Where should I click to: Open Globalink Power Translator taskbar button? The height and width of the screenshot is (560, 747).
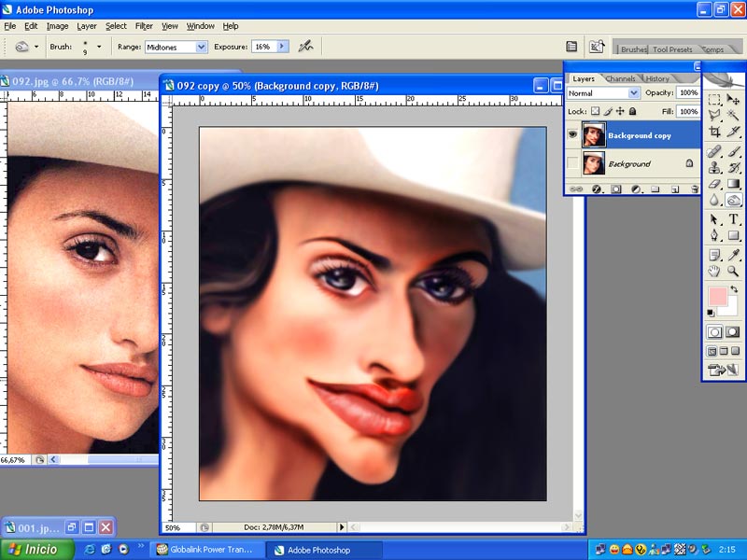tap(205, 550)
